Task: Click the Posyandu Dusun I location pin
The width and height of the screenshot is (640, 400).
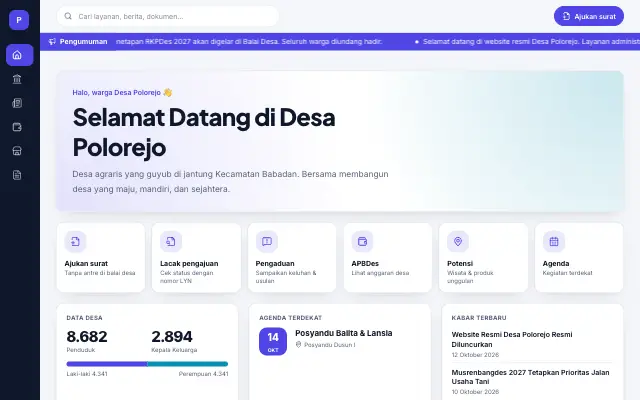Action: [x=298, y=345]
